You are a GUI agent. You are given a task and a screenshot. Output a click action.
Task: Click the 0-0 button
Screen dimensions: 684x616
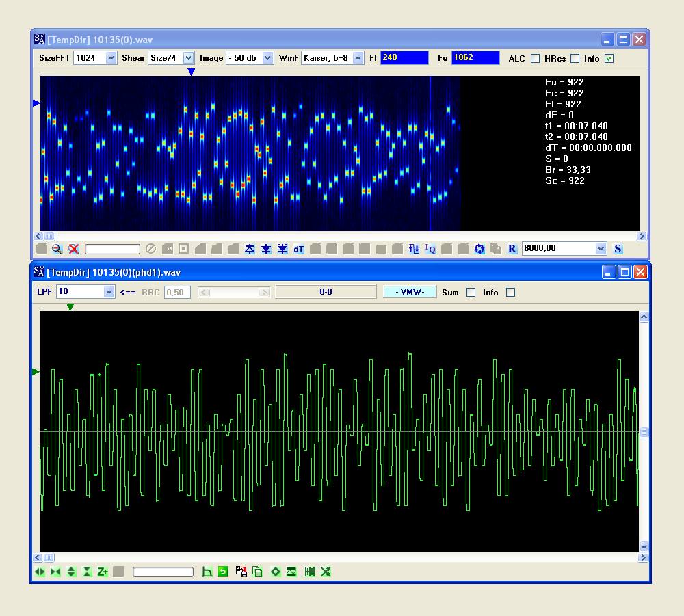tap(326, 292)
